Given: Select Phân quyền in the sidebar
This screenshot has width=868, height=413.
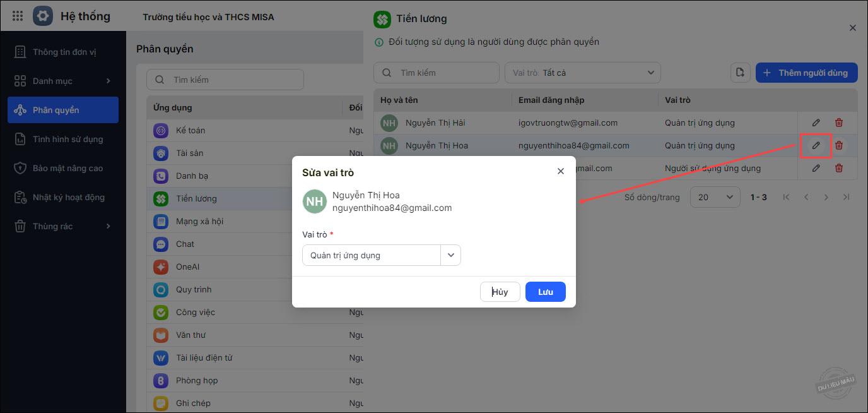Looking at the screenshot, I should [x=63, y=110].
